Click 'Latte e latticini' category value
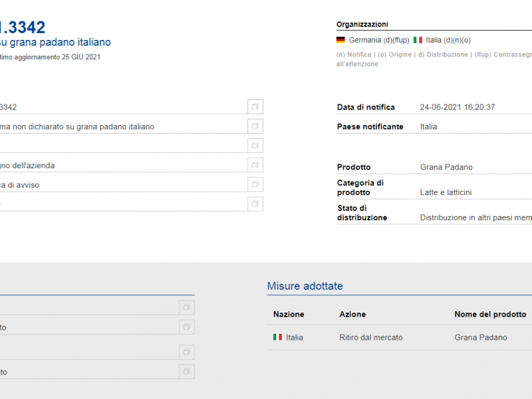The height and width of the screenshot is (399, 532). [446, 192]
